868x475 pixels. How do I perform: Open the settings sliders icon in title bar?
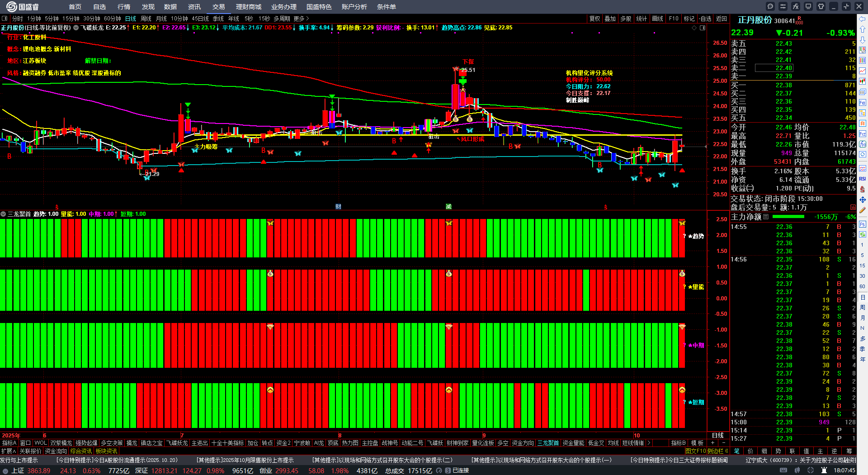(x=783, y=6)
